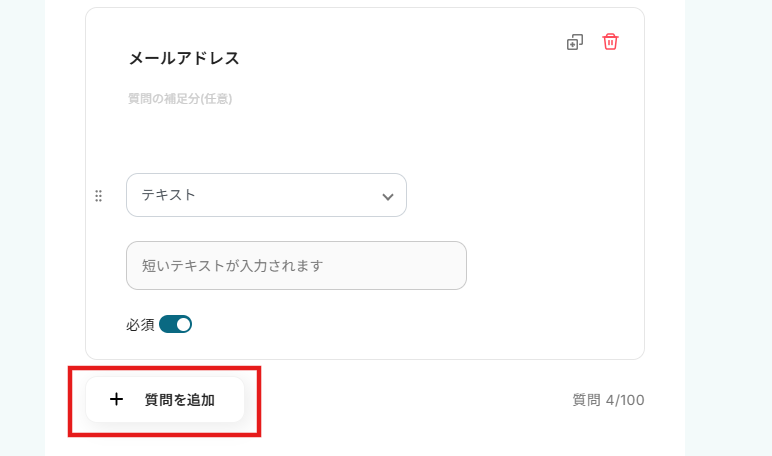This screenshot has height=456, width=772.
Task: Focus the 短いテキストが入力されます answer box
Action: point(296,266)
